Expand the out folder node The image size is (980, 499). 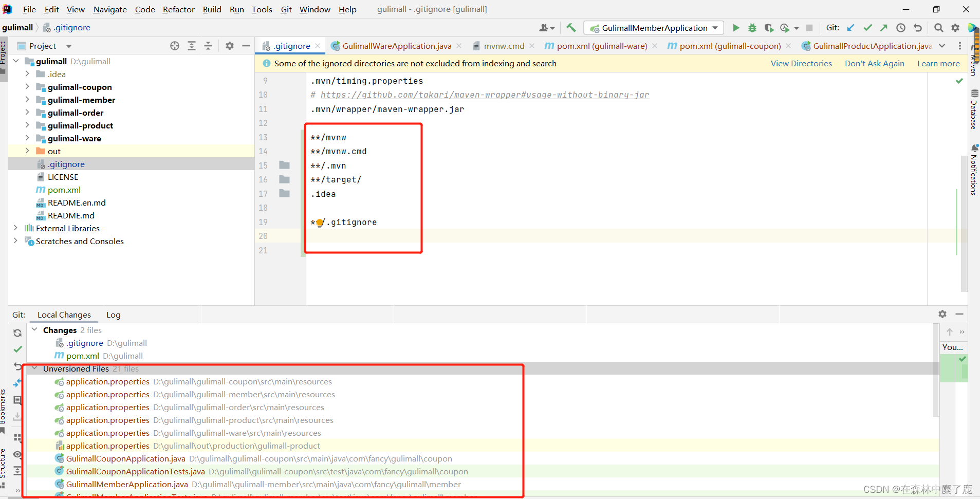coord(27,151)
